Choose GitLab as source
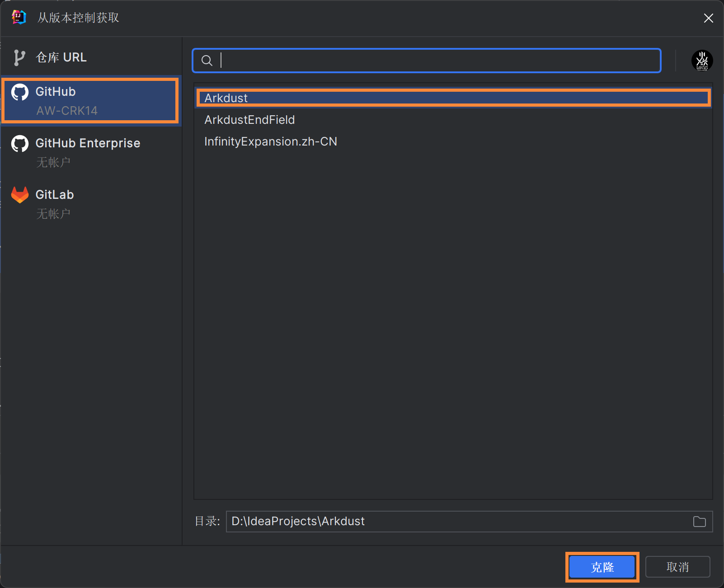The image size is (724, 588). click(90, 204)
